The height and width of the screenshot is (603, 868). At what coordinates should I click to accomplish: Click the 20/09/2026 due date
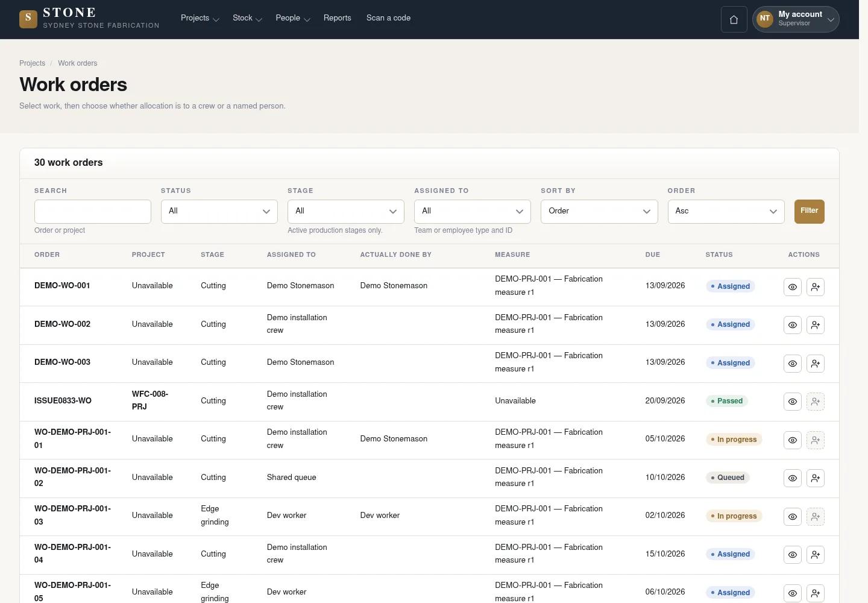665,401
